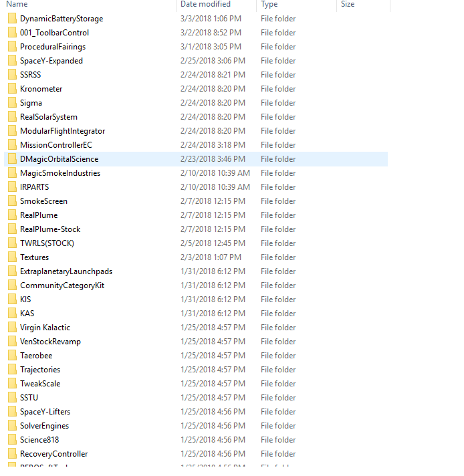464x476 pixels.
Task: Select the Sigma folder icon
Action: 12,102
